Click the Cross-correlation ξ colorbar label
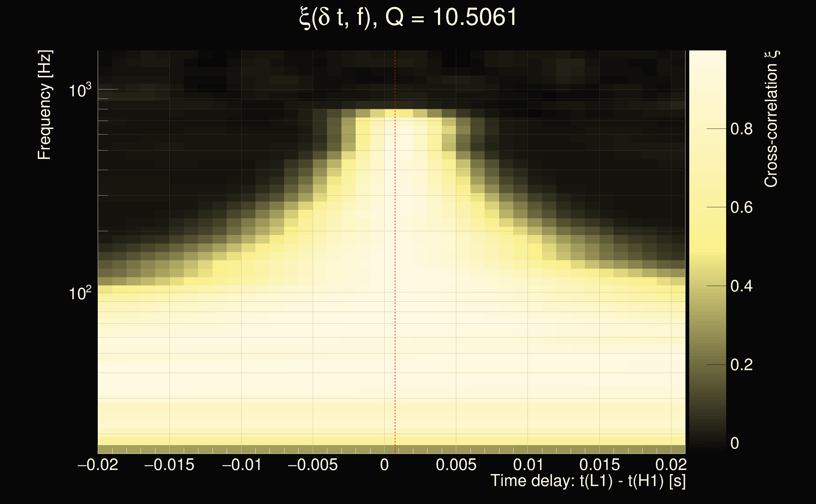The height and width of the screenshot is (504, 816). (771, 119)
